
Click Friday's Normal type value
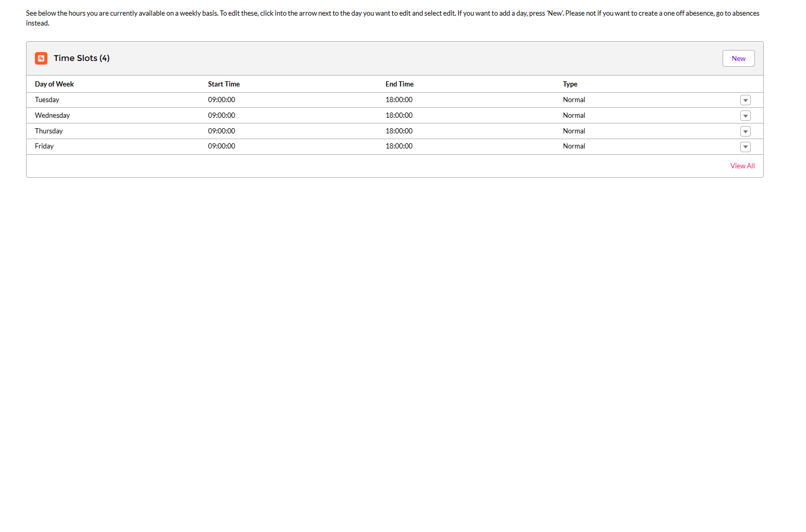(574, 146)
